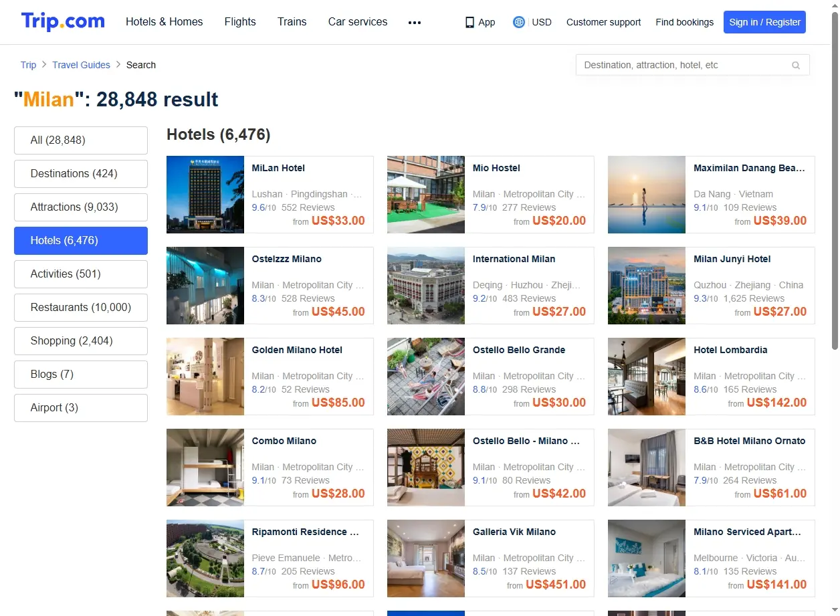The height and width of the screenshot is (616, 840).
Task: Open Maximilan Danang Beach photo
Action: coord(647,195)
